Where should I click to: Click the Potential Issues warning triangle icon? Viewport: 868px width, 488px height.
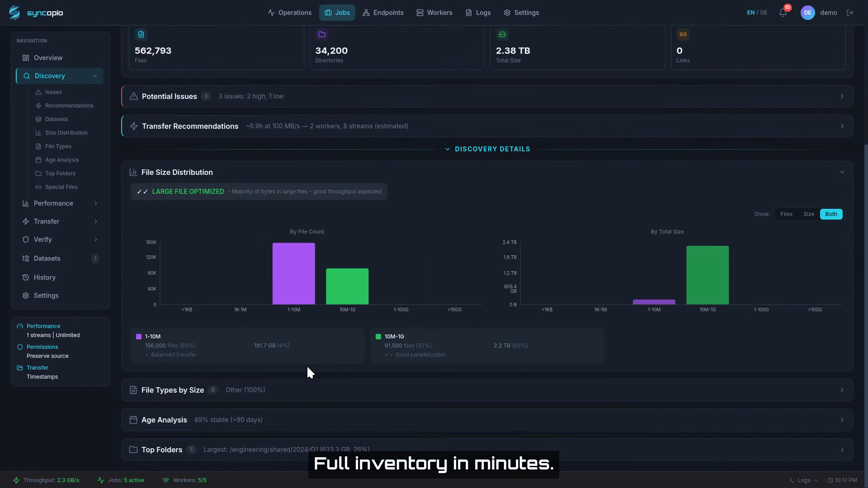coord(134,96)
